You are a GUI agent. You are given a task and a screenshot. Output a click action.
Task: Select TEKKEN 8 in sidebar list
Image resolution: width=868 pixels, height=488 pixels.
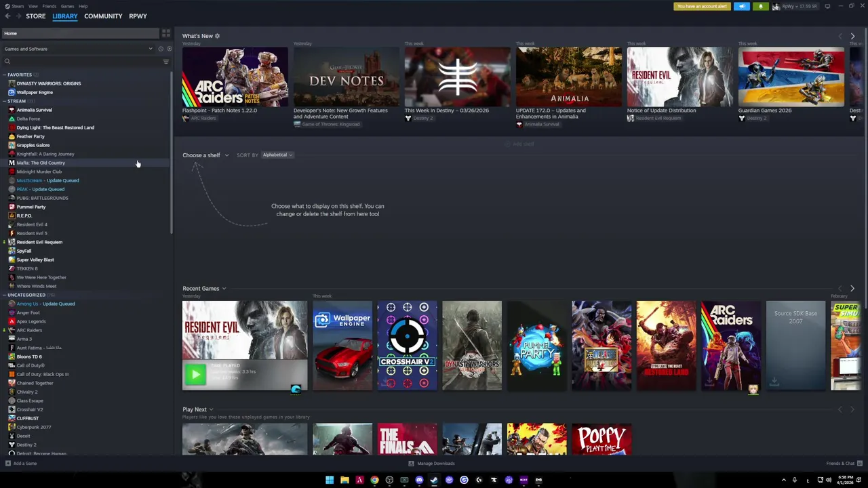(27, 268)
